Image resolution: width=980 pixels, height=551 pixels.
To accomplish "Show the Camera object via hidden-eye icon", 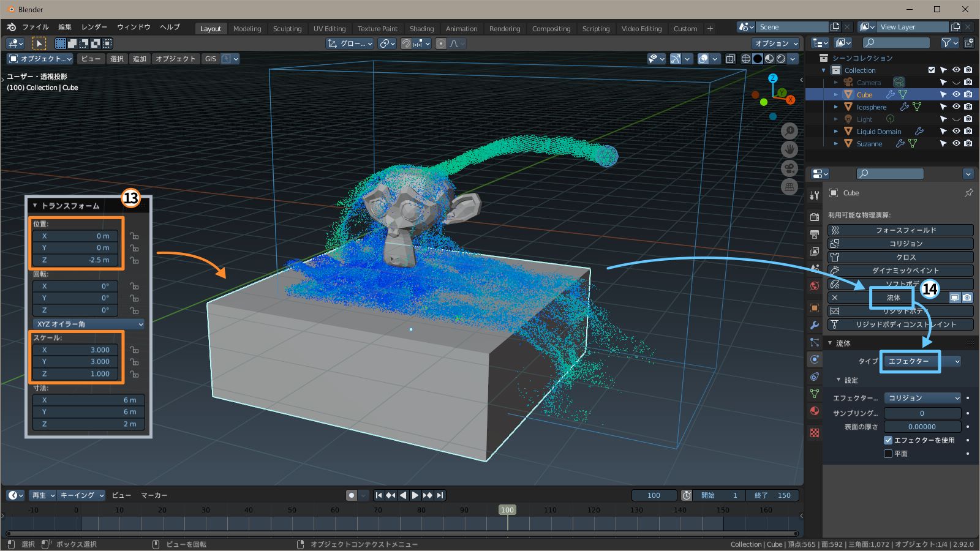I will (956, 82).
